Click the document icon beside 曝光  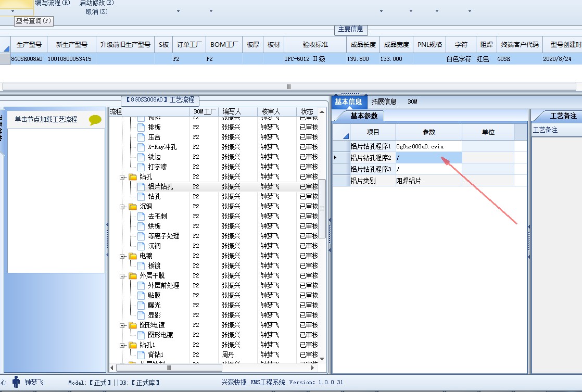pos(141,305)
